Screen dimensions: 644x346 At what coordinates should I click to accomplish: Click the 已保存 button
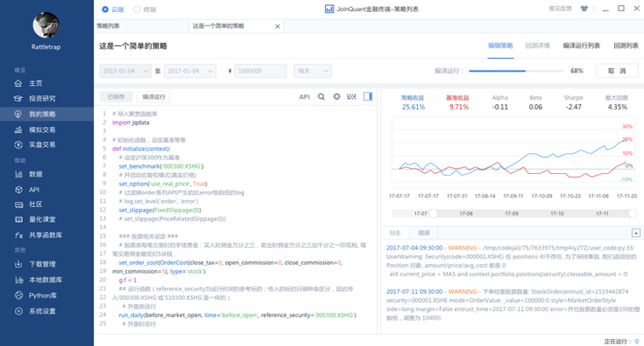pos(116,97)
